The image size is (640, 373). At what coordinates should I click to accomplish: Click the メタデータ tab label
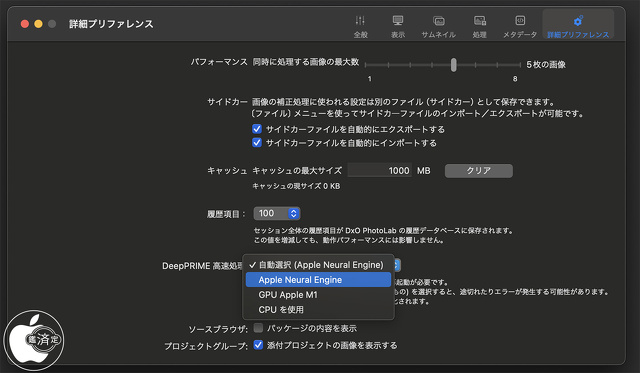click(520, 35)
